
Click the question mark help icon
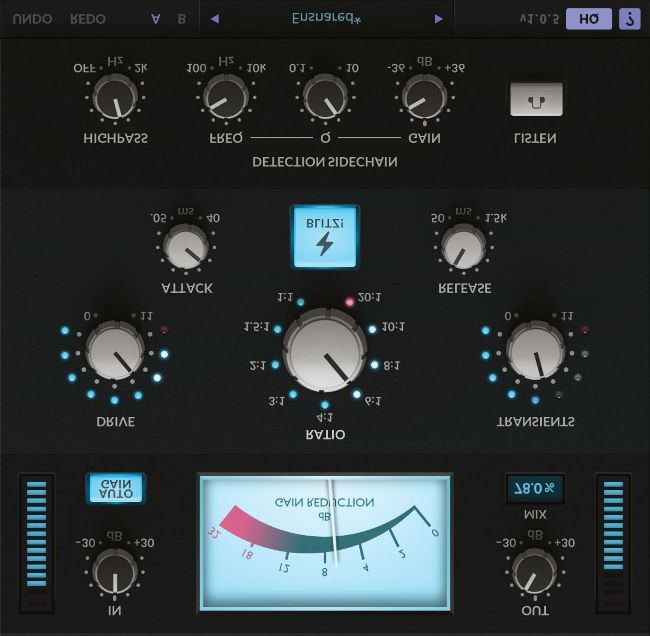628,19
